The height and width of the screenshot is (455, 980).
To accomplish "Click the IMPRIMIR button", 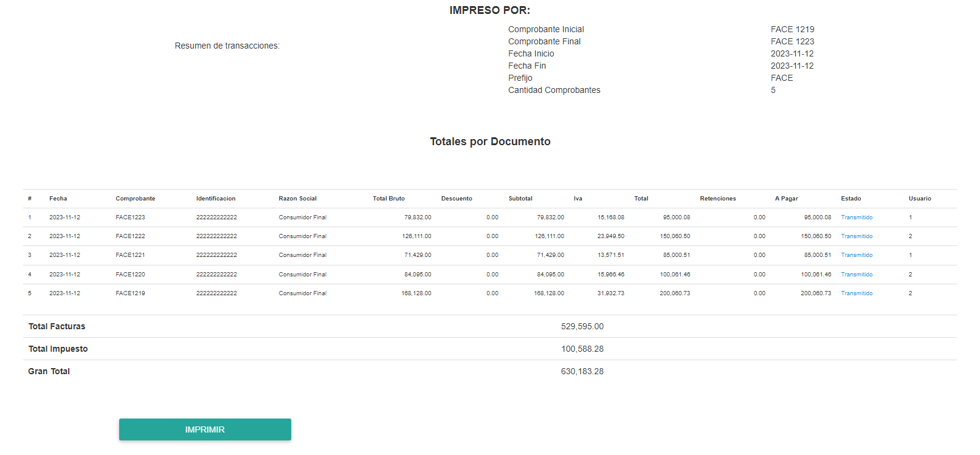I will 205,429.
